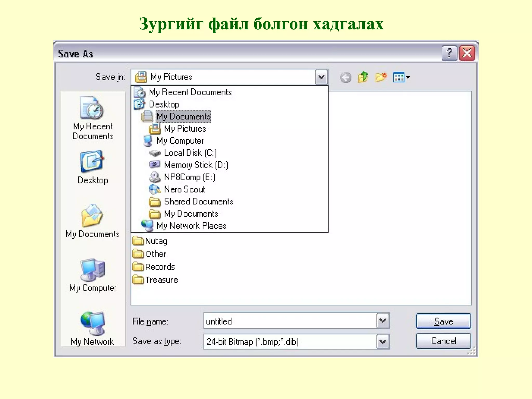
Task: Close the Save As dialog
Action: point(467,53)
